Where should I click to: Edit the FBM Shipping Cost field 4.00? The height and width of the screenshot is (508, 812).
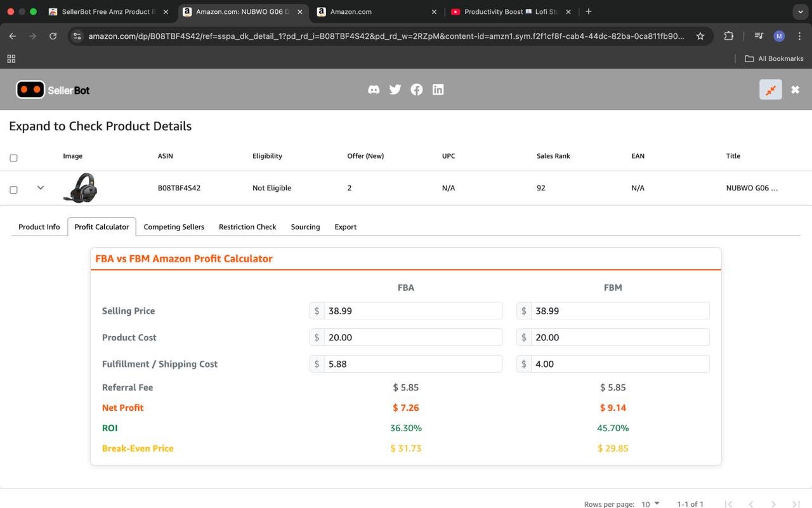[x=620, y=364]
